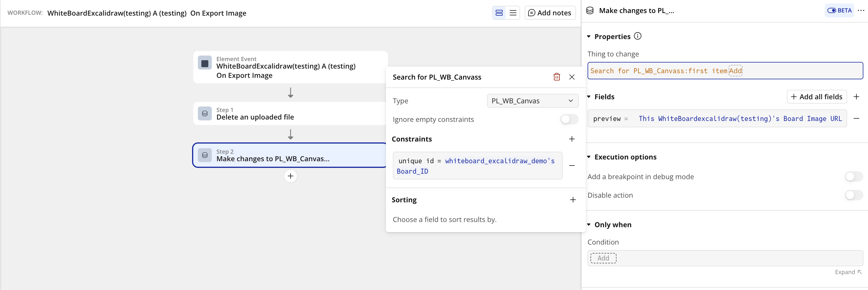
Task: Enable Add a breakpoint in debug mode
Action: pyautogui.click(x=854, y=177)
